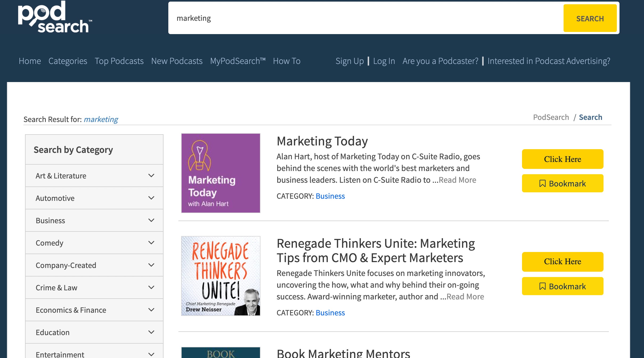Image resolution: width=644 pixels, height=358 pixels.
Task: Click Search breadcrumb link
Action: pos(590,117)
